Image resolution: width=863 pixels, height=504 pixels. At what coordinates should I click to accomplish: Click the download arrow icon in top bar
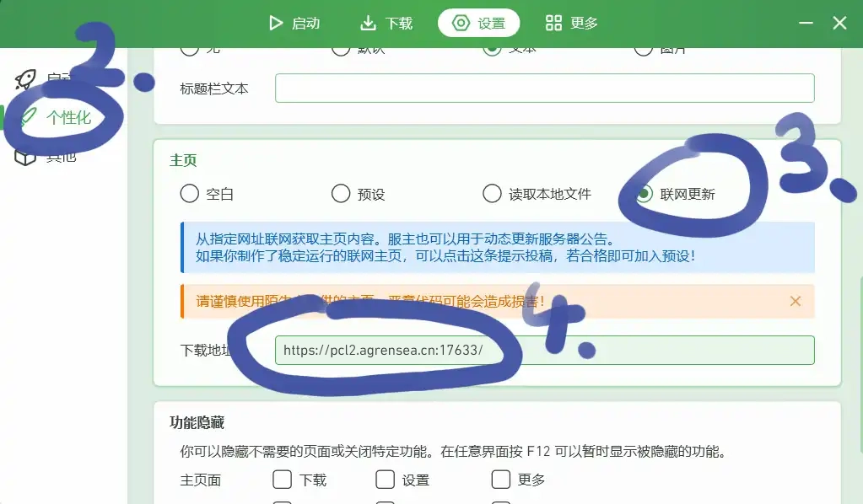click(368, 23)
